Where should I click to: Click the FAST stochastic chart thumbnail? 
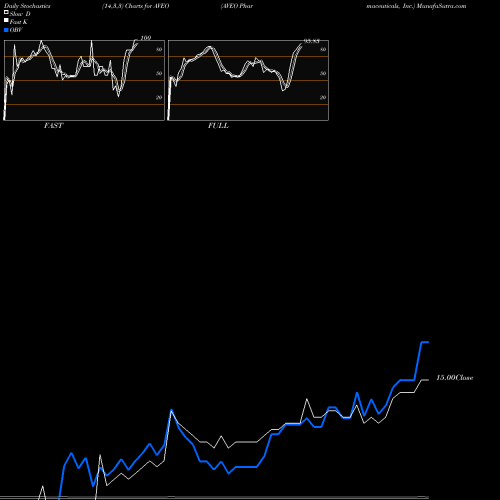[84, 80]
